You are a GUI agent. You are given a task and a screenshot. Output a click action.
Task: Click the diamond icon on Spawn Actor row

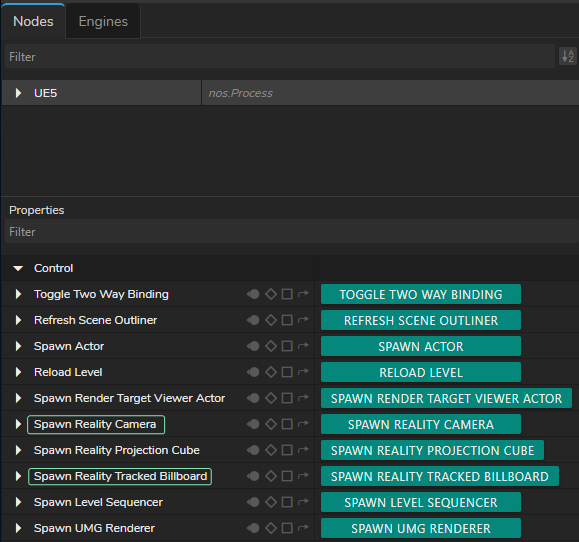pyautogui.click(x=271, y=346)
